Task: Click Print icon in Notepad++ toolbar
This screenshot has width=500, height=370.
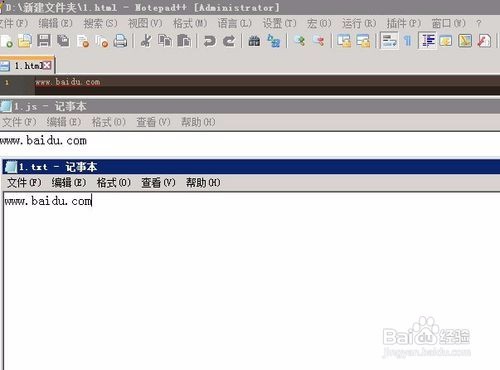Action: pyautogui.click(x=120, y=41)
